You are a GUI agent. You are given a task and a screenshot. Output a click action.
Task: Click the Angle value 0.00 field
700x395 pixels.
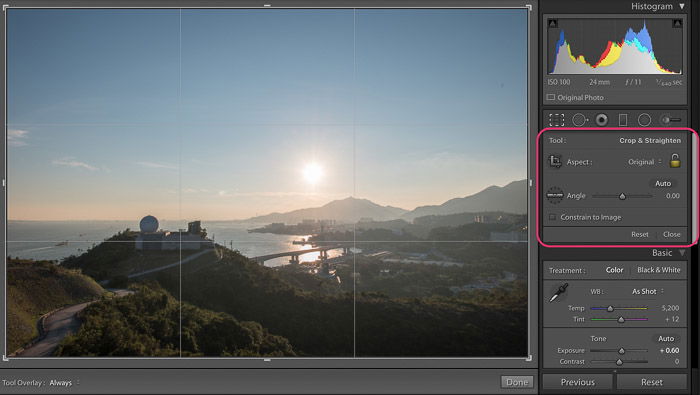pyautogui.click(x=673, y=196)
